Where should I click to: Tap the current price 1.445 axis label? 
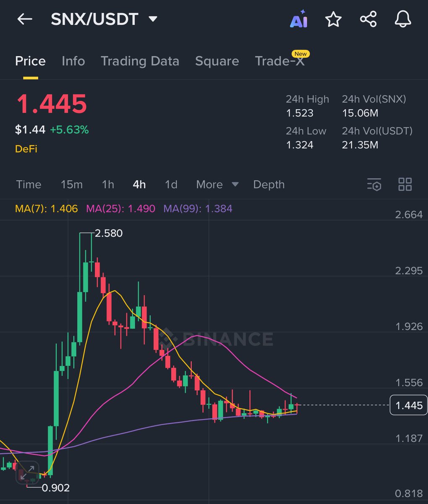coord(409,405)
